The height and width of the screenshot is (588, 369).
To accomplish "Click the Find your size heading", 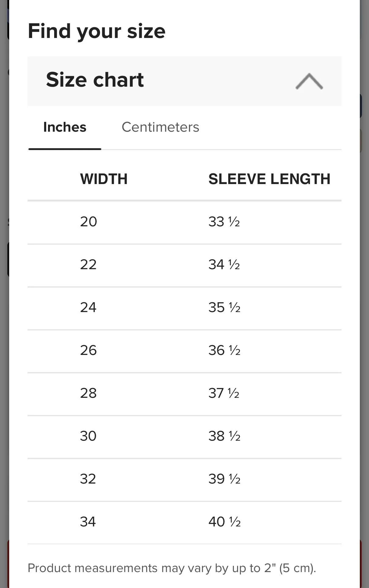I will 97,31.
